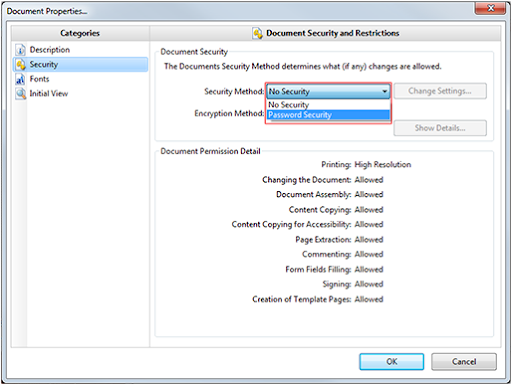Collapse the Security Method dropdown arrow

[x=385, y=91]
